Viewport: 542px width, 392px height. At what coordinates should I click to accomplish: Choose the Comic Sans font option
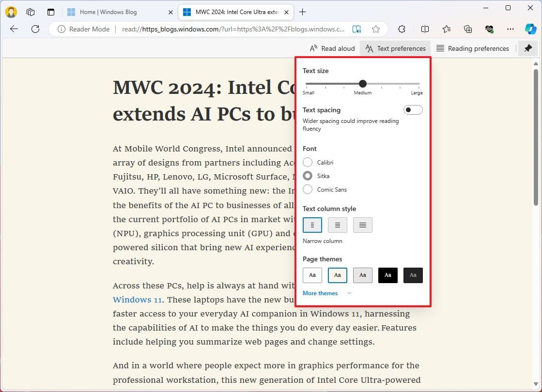308,189
